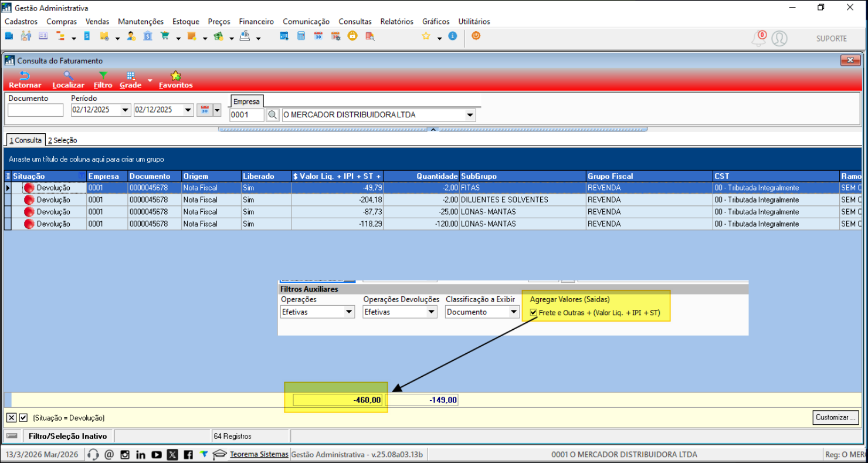Screen dimensions: 868x463
Task: Remove filter using the X box
Action: [x=12, y=418]
